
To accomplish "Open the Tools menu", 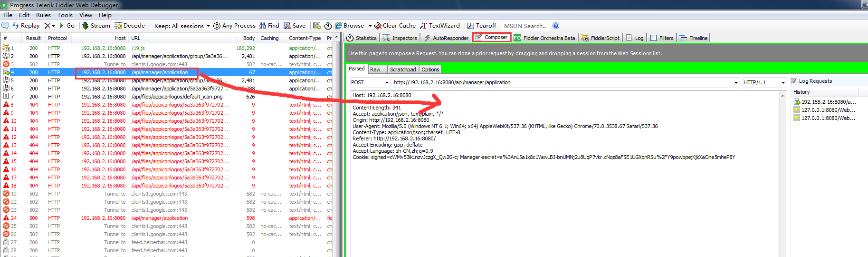I will pyautogui.click(x=65, y=15).
